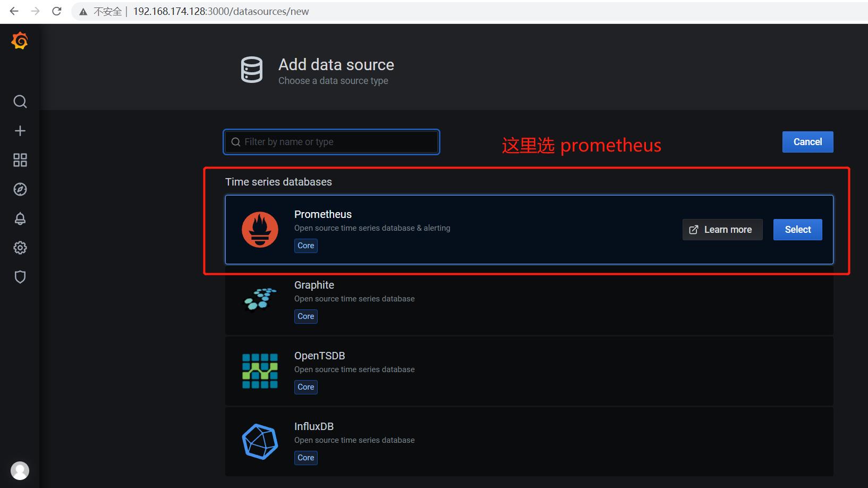The image size is (868, 488).
Task: Click the Core badge under Prometheus
Action: 306,246
